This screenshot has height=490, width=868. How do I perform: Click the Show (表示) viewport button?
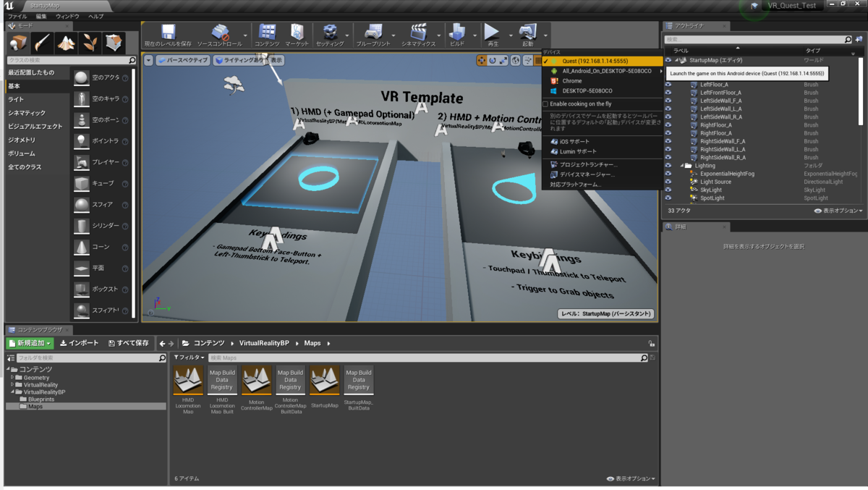coord(277,61)
